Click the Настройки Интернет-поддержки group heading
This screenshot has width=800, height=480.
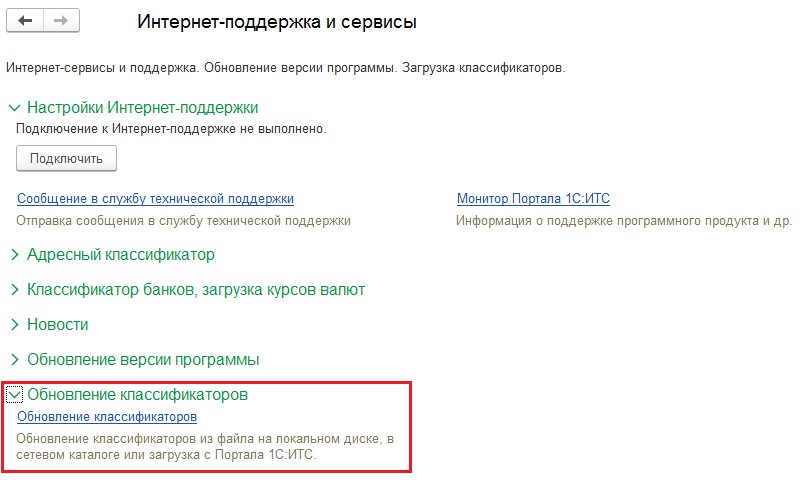pyautogui.click(x=142, y=108)
